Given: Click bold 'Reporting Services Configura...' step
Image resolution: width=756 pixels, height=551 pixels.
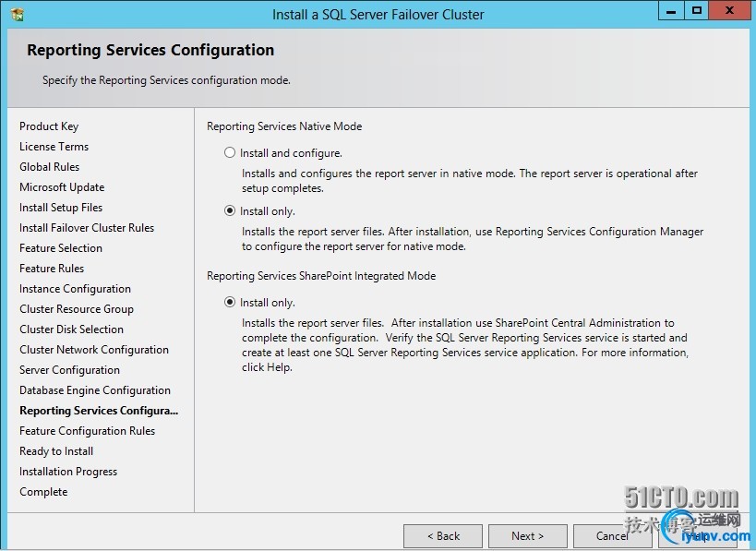Looking at the screenshot, I should tap(99, 410).
